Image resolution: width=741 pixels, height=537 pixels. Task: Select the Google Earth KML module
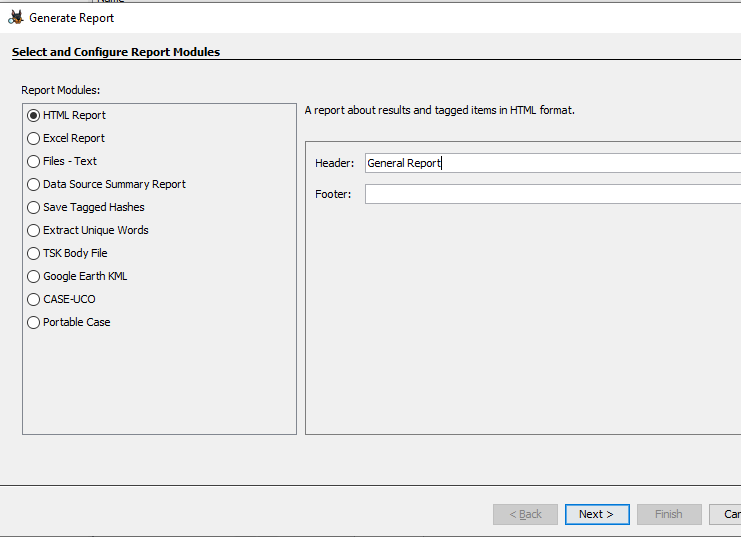click(x=34, y=276)
